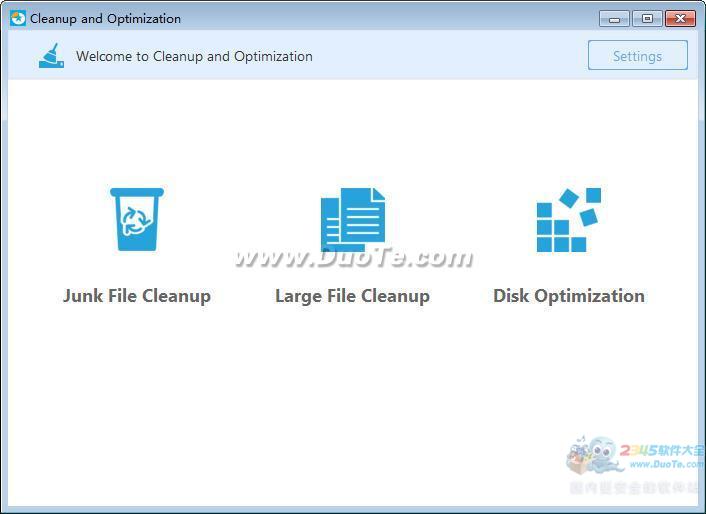Open the Settings button
This screenshot has height=514, width=706.
638,55
